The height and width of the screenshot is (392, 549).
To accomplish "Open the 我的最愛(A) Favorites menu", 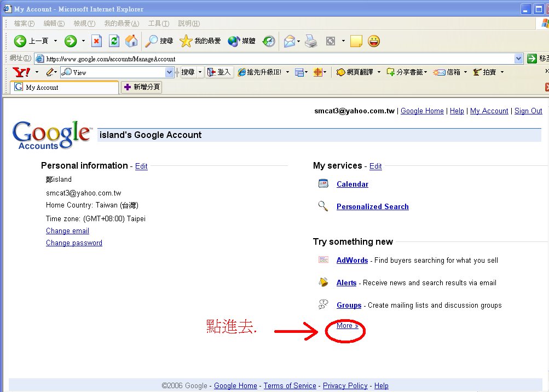I will 122,24.
